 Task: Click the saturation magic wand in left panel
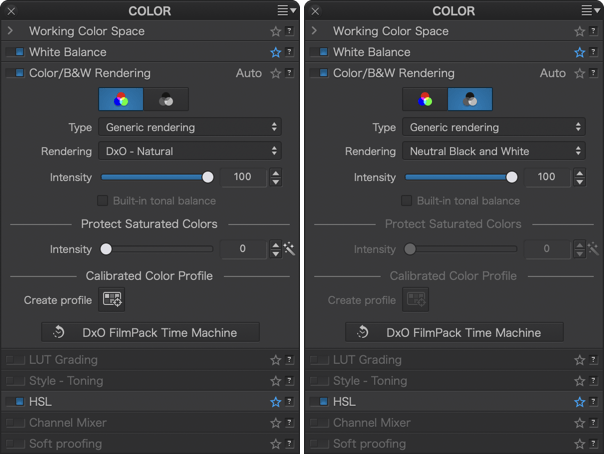(289, 249)
